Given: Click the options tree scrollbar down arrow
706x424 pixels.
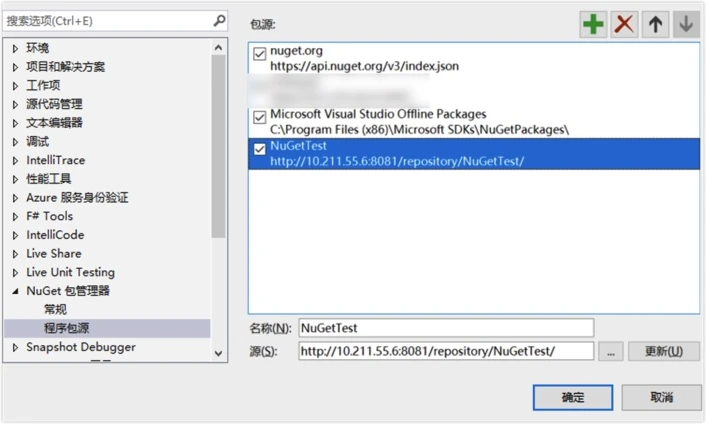Looking at the screenshot, I should pyautogui.click(x=218, y=354).
